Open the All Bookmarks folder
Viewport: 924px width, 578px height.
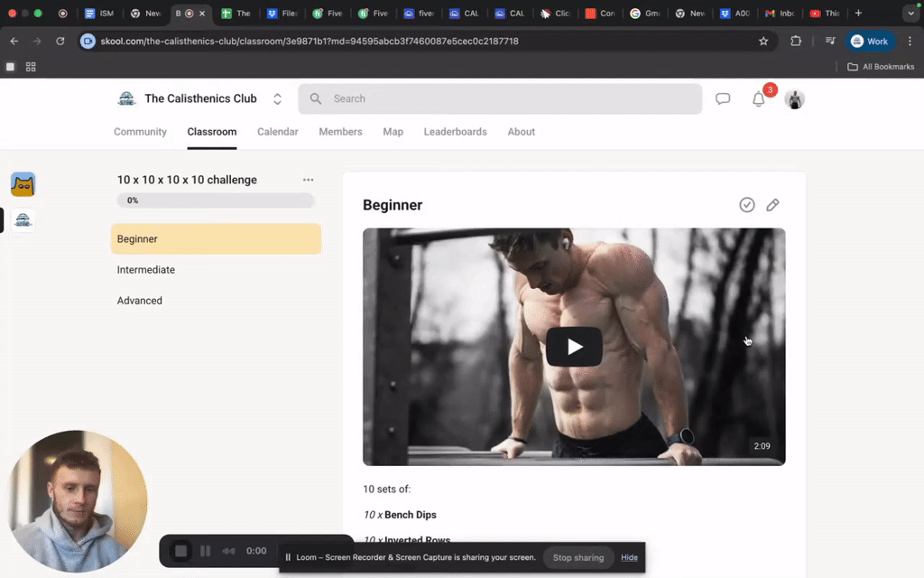[881, 67]
